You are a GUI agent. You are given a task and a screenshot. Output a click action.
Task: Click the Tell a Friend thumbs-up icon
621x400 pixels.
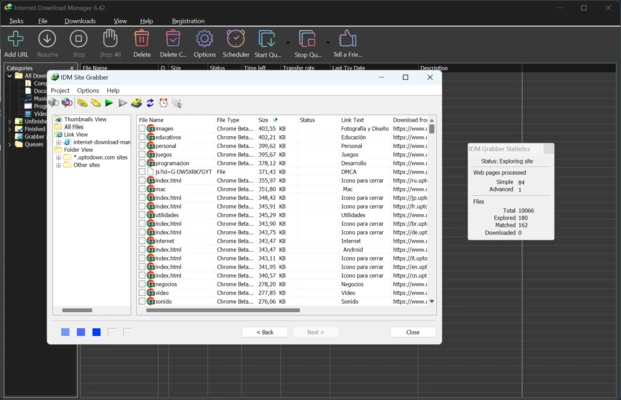click(x=347, y=39)
